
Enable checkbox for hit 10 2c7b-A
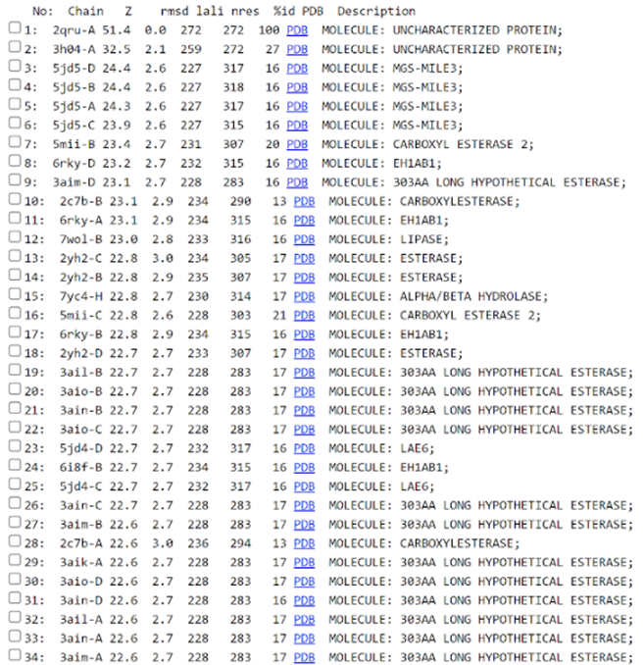[14, 201]
